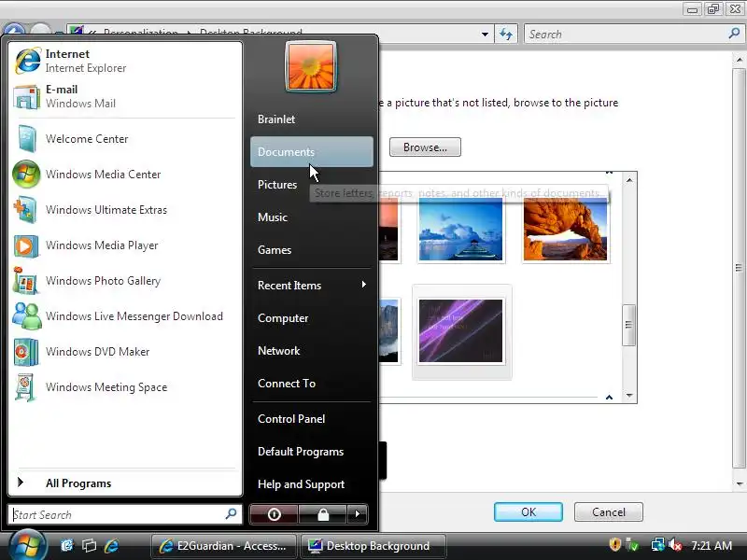Click the window vertical scrollbar thumb
This screenshot has height=560, width=747.
pyautogui.click(x=739, y=268)
